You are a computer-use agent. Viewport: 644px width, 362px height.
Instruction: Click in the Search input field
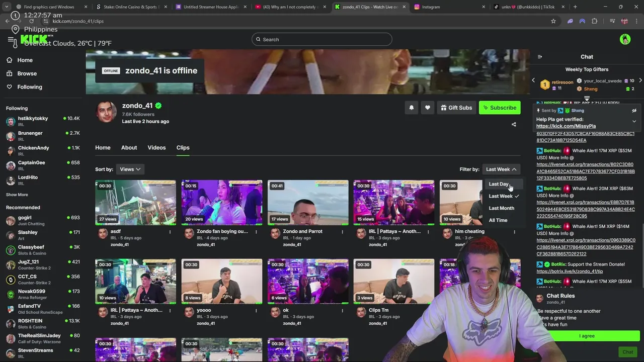[322, 39]
